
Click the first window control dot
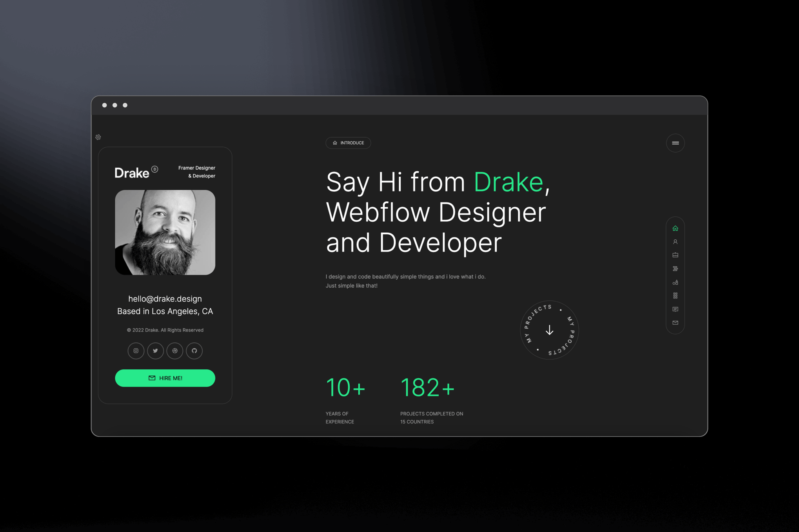click(104, 105)
